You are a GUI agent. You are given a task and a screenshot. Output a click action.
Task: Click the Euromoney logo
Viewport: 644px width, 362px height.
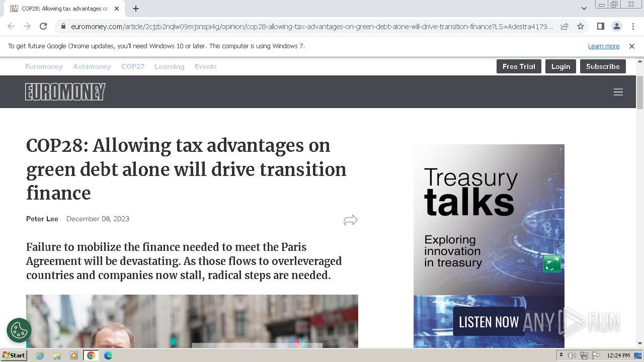(x=65, y=92)
